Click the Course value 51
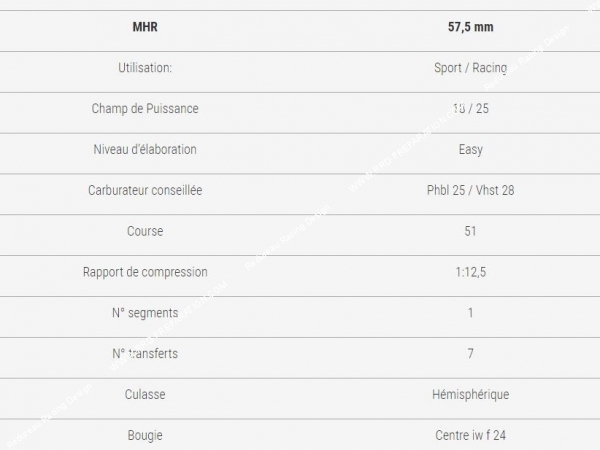The height and width of the screenshot is (450, 600). (x=470, y=231)
